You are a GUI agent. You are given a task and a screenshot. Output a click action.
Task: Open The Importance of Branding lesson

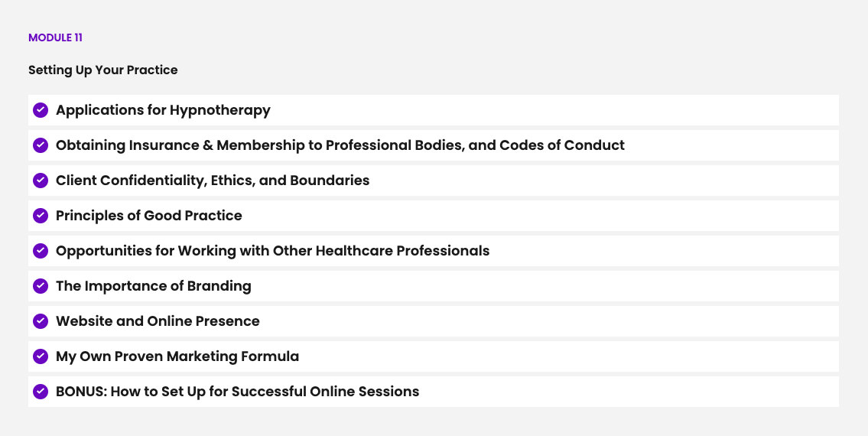(154, 286)
